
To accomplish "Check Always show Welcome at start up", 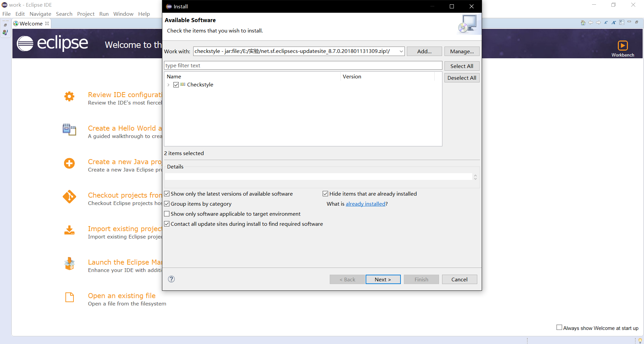I will (x=559, y=327).
